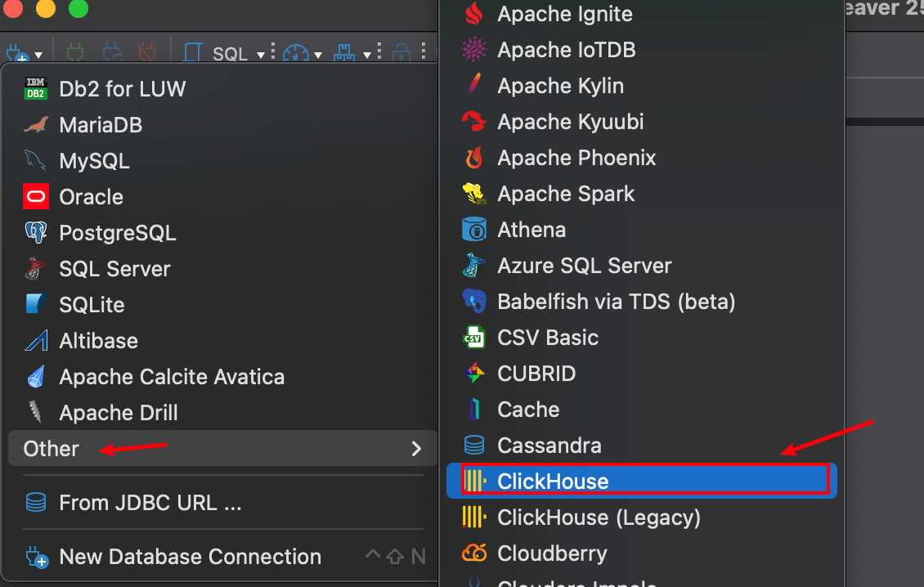
Task: Click the green Connect plug icon
Action: (75, 52)
